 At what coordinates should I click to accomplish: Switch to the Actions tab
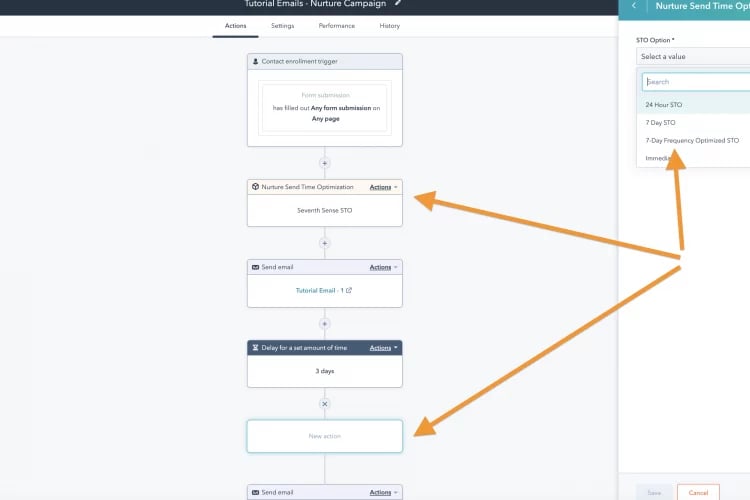(x=235, y=26)
